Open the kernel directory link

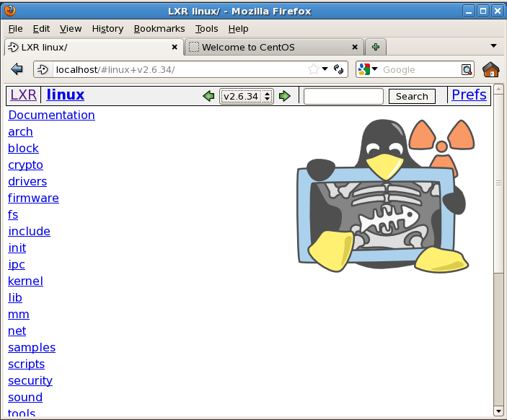[x=25, y=281]
